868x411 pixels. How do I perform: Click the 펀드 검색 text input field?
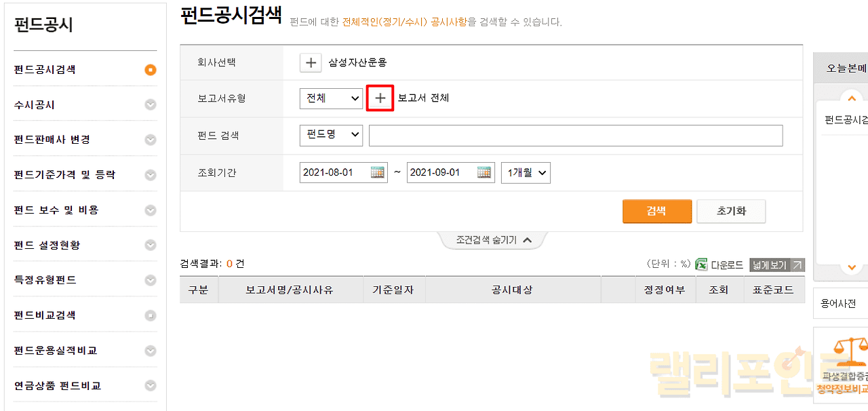575,136
